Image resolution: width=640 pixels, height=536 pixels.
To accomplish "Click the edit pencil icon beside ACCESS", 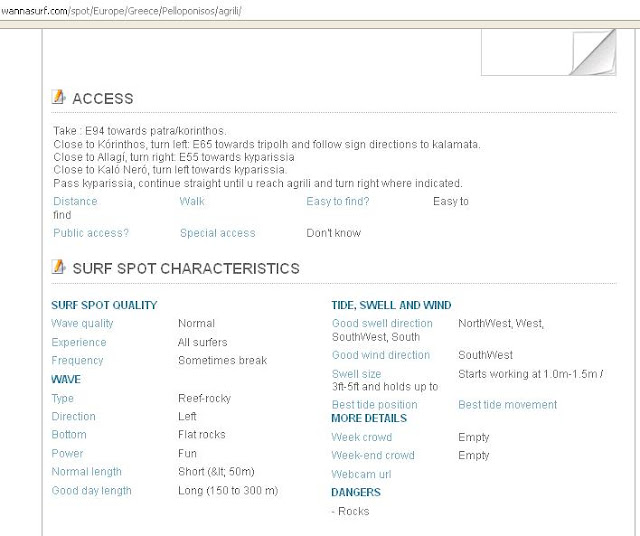I will pyautogui.click(x=59, y=97).
